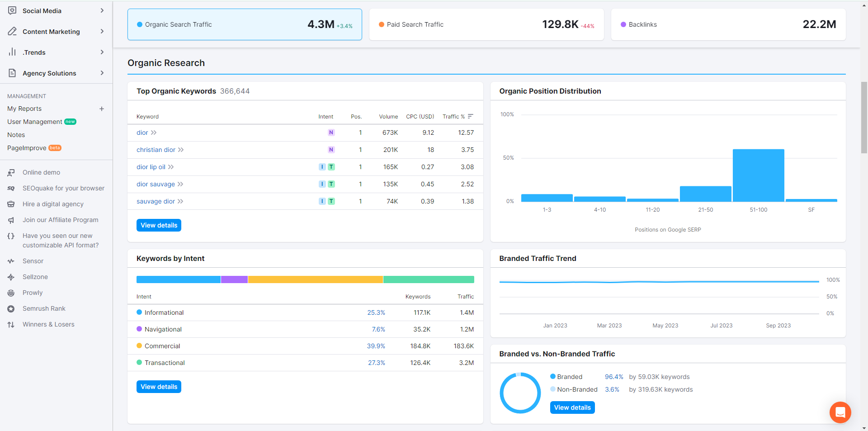Expand the Content Marketing section arrow
This screenshot has height=431, width=868.
pyautogui.click(x=102, y=32)
